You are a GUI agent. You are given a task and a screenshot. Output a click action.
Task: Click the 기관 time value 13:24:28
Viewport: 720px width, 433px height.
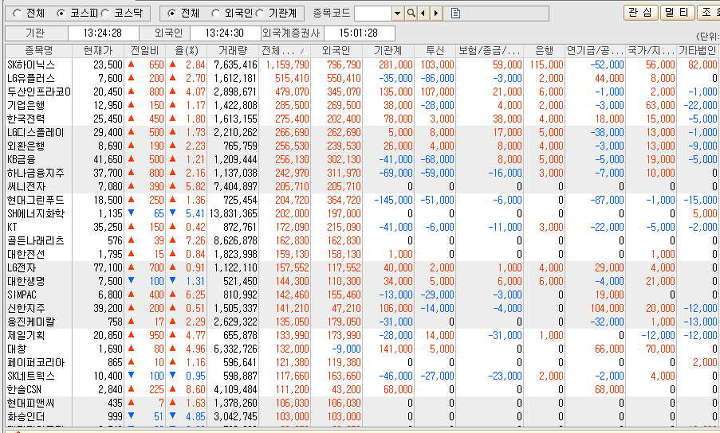pyautogui.click(x=103, y=33)
